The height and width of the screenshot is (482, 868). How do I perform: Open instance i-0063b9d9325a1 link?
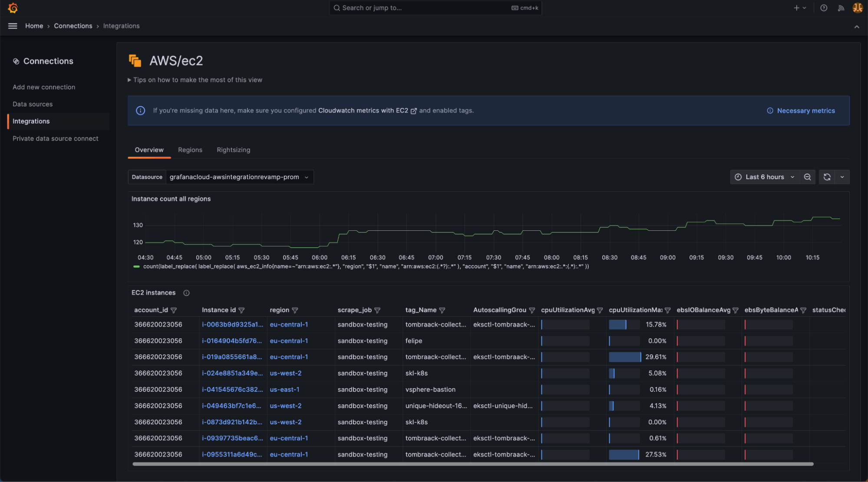pos(232,325)
